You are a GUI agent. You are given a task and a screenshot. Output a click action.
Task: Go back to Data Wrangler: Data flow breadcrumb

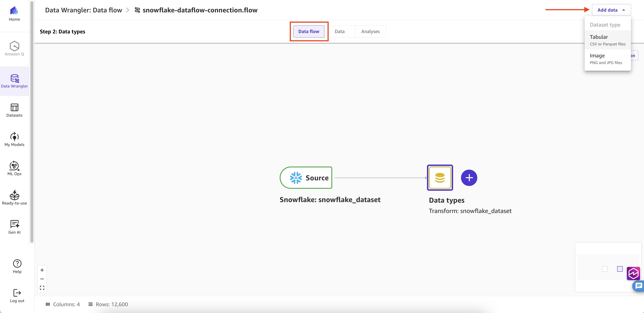click(x=83, y=10)
